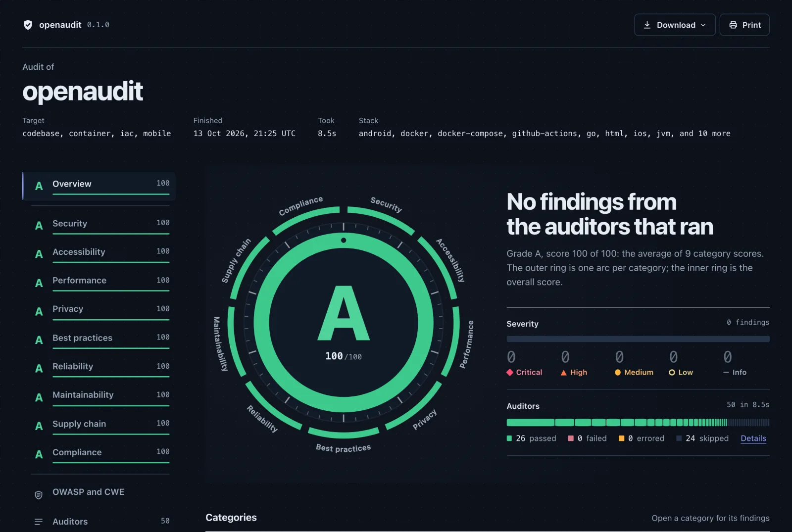Image resolution: width=792 pixels, height=532 pixels.
Task: Click the download arrow icon
Action: [x=647, y=25]
